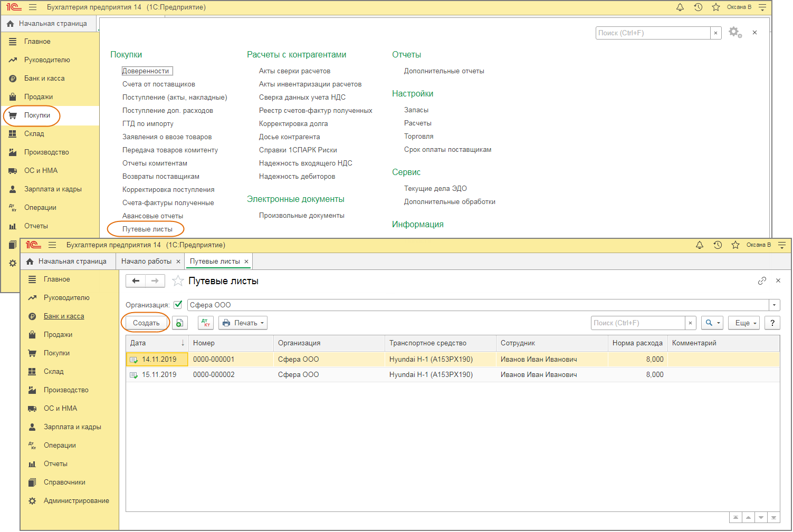Image resolution: width=793 pixels, height=532 pixels.
Task: Click the copy-document icon next to Создать
Action: pos(179,323)
